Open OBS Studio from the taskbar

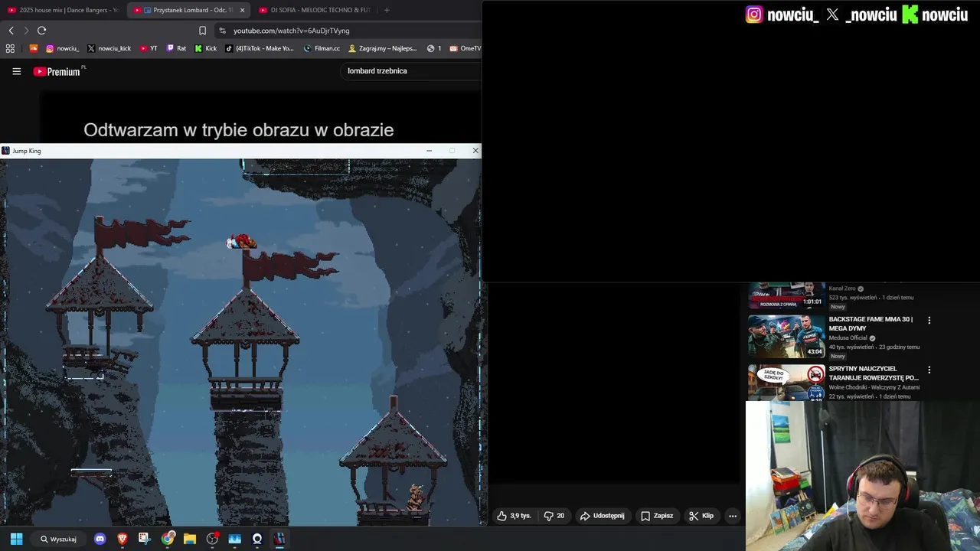[212, 539]
